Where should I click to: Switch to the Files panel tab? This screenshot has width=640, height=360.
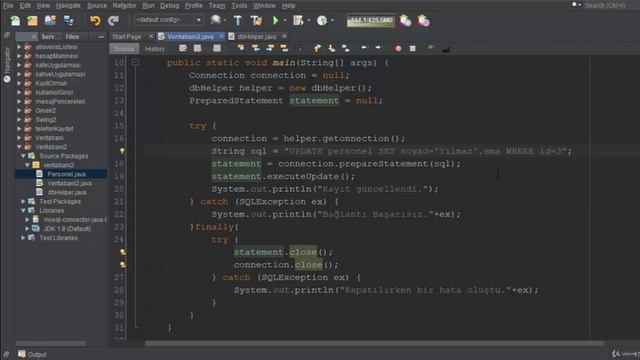(x=72, y=37)
